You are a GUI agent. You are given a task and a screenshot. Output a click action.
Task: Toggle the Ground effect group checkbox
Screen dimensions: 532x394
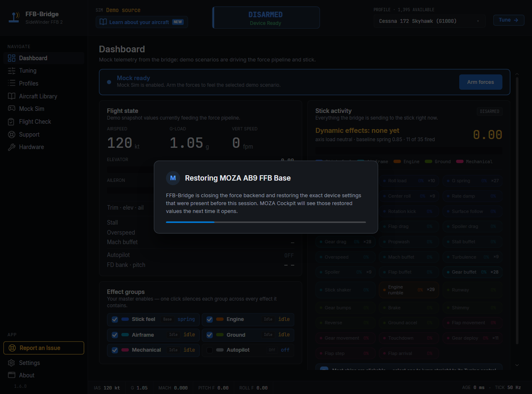point(209,335)
